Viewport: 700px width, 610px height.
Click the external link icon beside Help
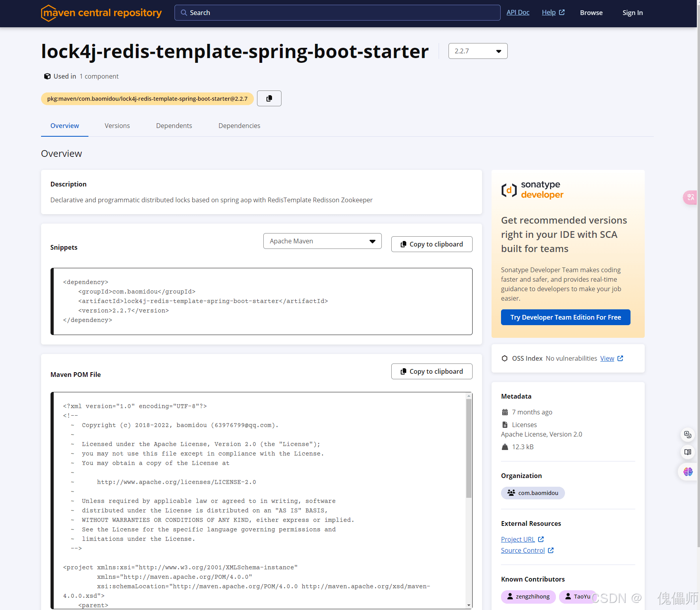click(562, 12)
